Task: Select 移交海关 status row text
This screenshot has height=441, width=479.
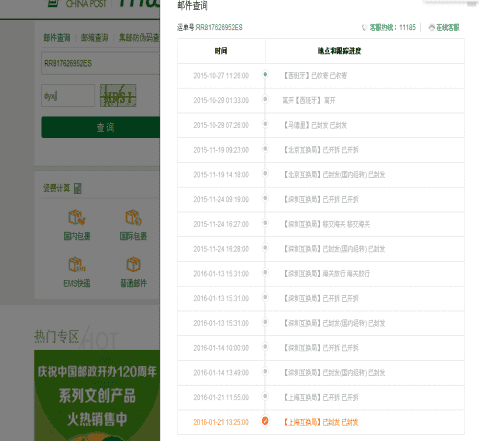Action: tap(326, 224)
